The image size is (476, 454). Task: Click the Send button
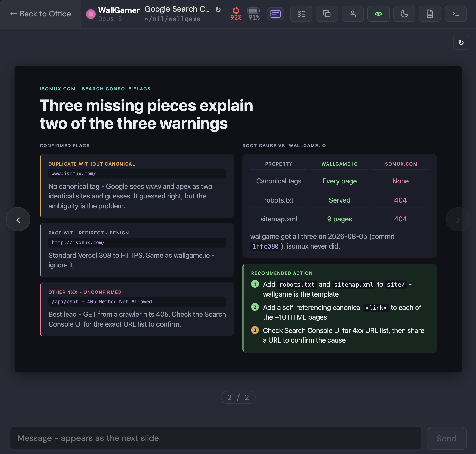pos(446,438)
